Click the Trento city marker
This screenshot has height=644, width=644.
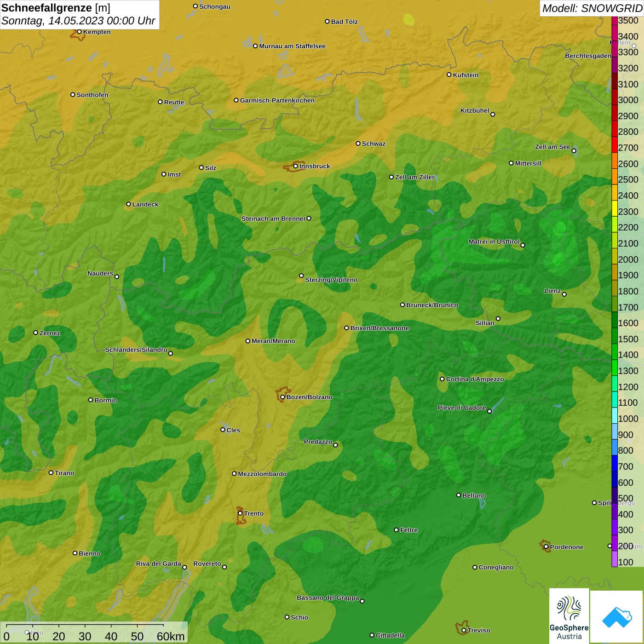[x=240, y=513]
